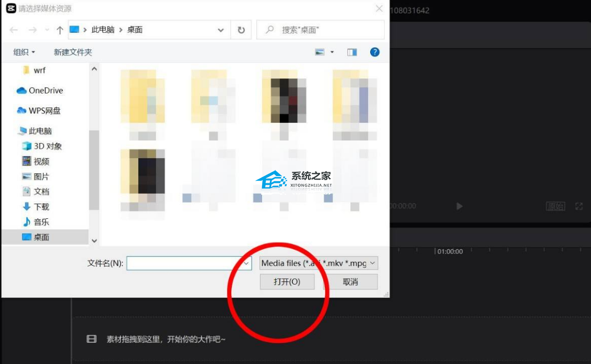Open the 音乐 folder in the sidebar
This screenshot has height=364, width=591.
(x=36, y=222)
